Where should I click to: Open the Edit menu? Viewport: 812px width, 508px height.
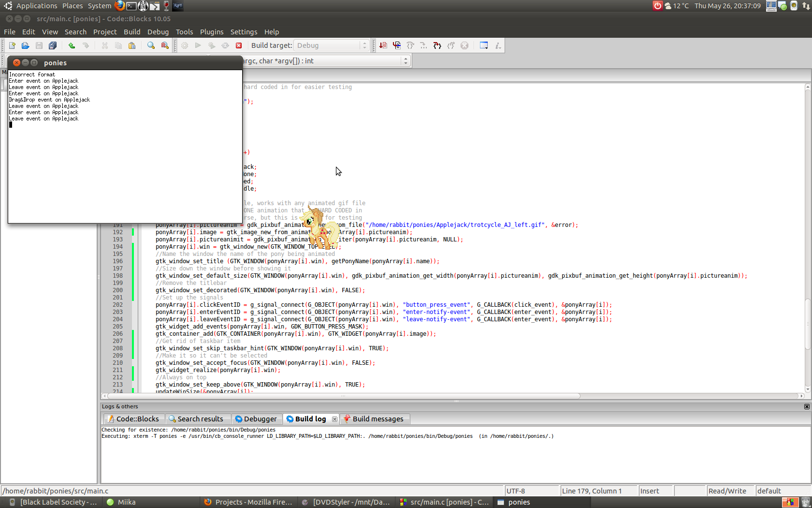tap(29, 32)
